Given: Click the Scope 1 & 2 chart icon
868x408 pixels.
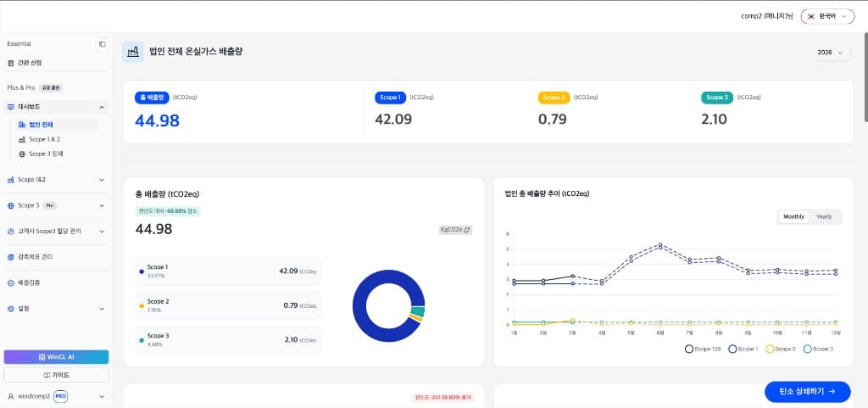Looking at the screenshot, I should pyautogui.click(x=22, y=139).
